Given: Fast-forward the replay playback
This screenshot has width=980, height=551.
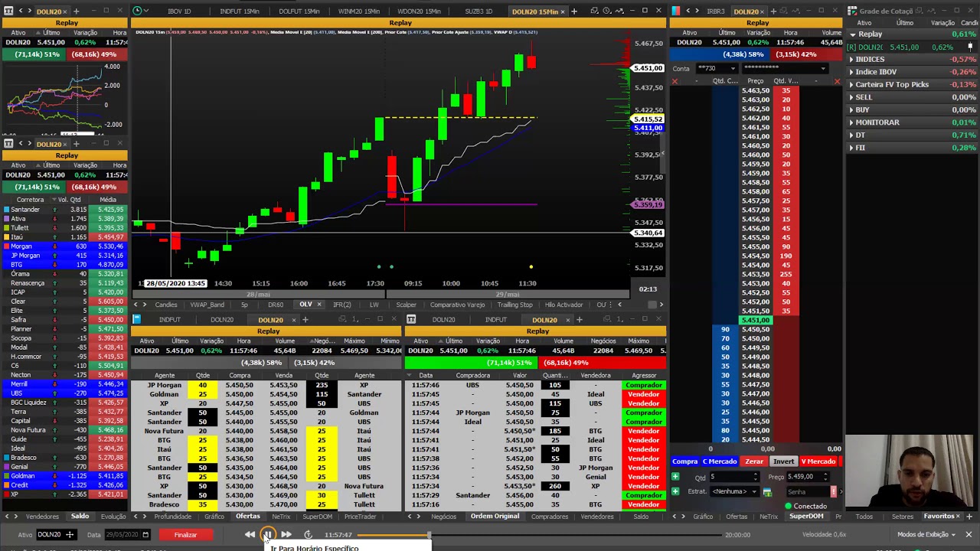Looking at the screenshot, I should (x=286, y=535).
